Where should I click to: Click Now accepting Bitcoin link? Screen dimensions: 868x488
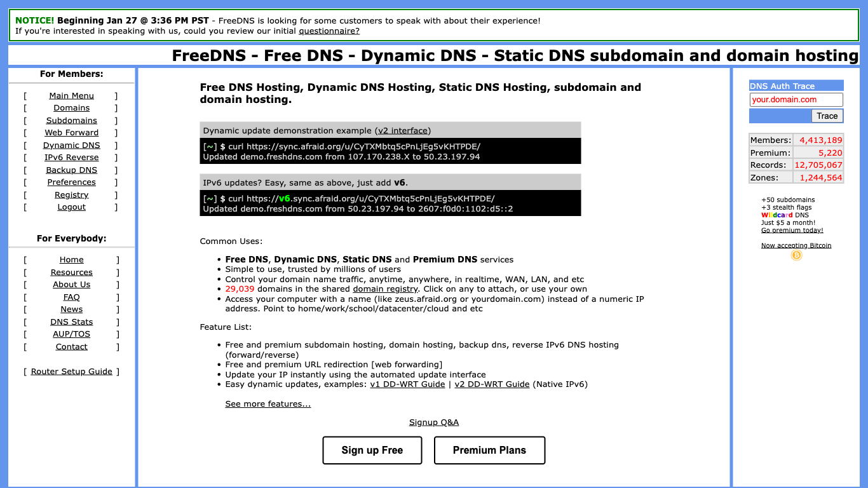tap(796, 246)
